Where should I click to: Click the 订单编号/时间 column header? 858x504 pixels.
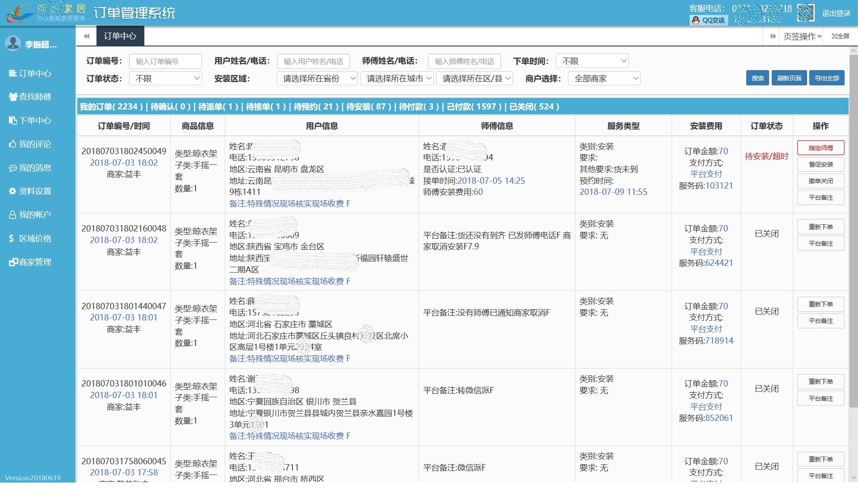pyautogui.click(x=124, y=126)
